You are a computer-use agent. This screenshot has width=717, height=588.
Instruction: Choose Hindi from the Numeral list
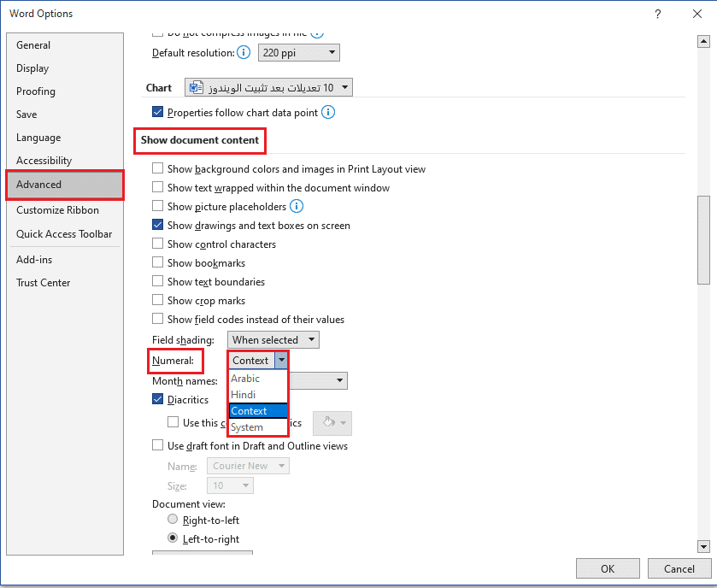tap(244, 395)
